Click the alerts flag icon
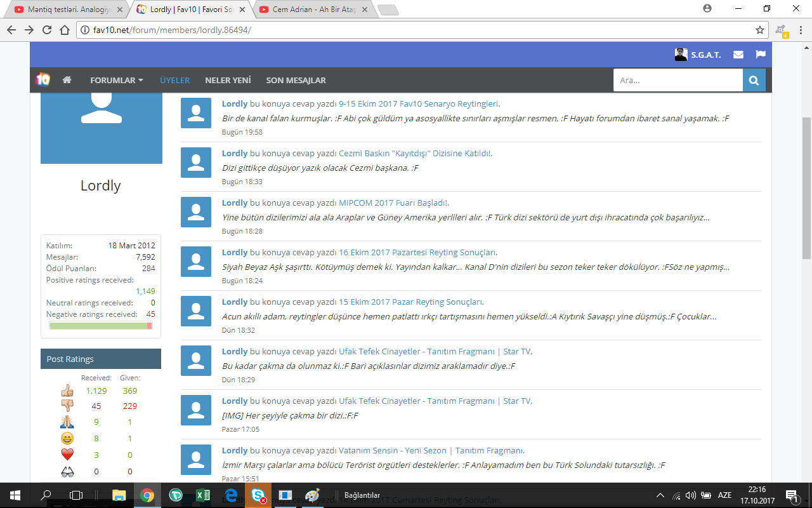Image resolution: width=812 pixels, height=508 pixels. tap(761, 55)
